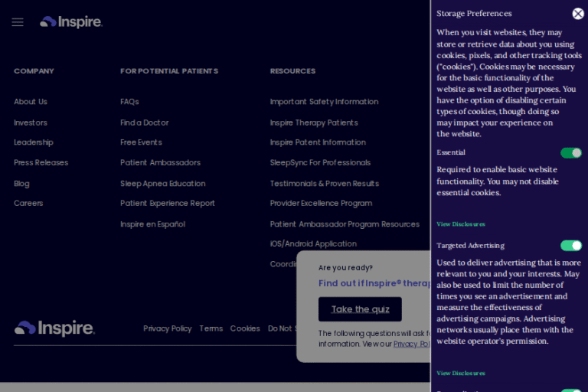The image size is (588, 392).
Task: Open the FAQs link
Action: (129, 102)
